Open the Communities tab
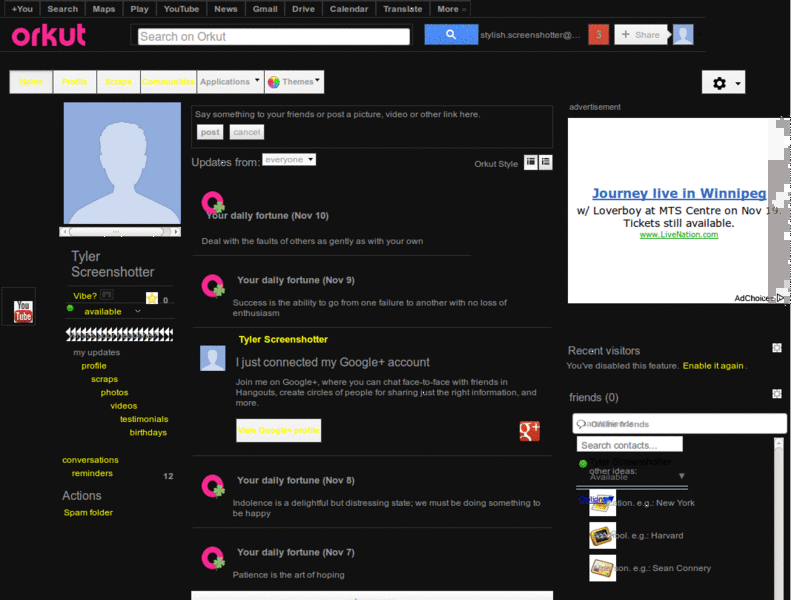The image size is (800, 600). pos(168,82)
